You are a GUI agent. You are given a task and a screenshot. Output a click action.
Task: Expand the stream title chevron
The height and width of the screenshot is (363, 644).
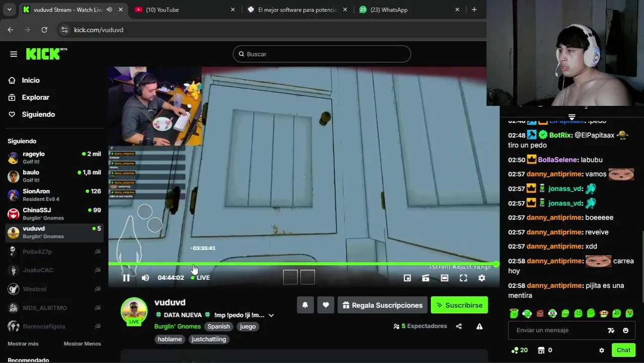pyautogui.click(x=271, y=315)
